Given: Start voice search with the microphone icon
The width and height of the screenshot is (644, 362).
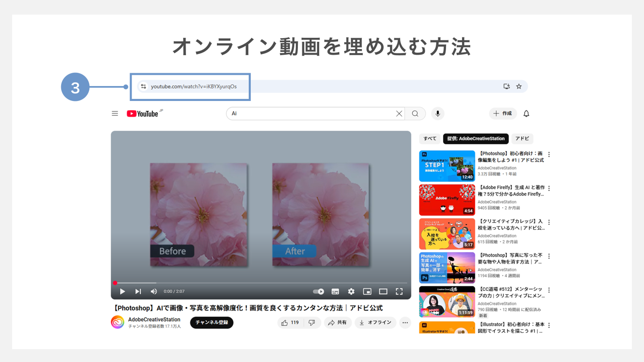Looking at the screenshot, I should pyautogui.click(x=438, y=114).
